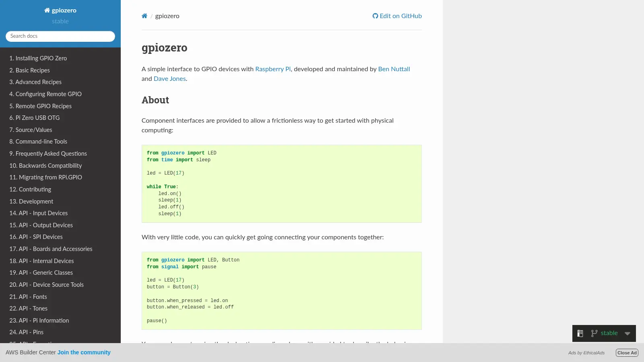
Task: Click 21. API - Fonts entry
Action: pos(60,297)
